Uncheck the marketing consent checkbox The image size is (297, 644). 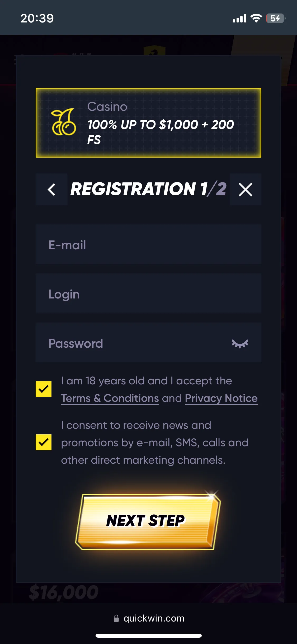[44, 442]
